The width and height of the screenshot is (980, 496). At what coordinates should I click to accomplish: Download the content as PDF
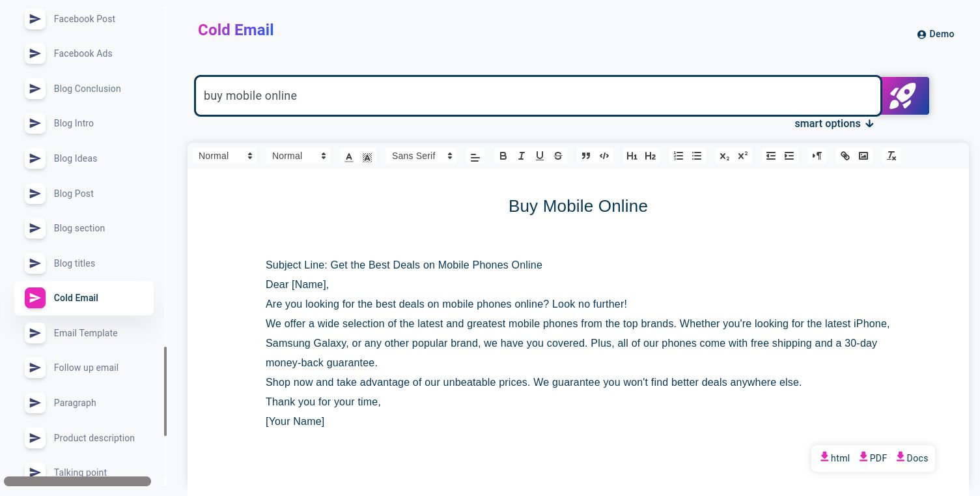point(873,458)
